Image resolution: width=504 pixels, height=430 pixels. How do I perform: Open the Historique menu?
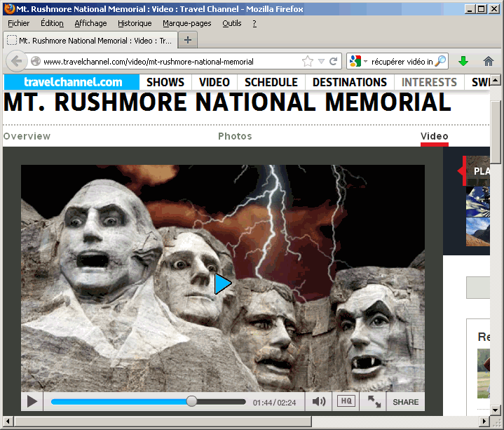click(135, 23)
